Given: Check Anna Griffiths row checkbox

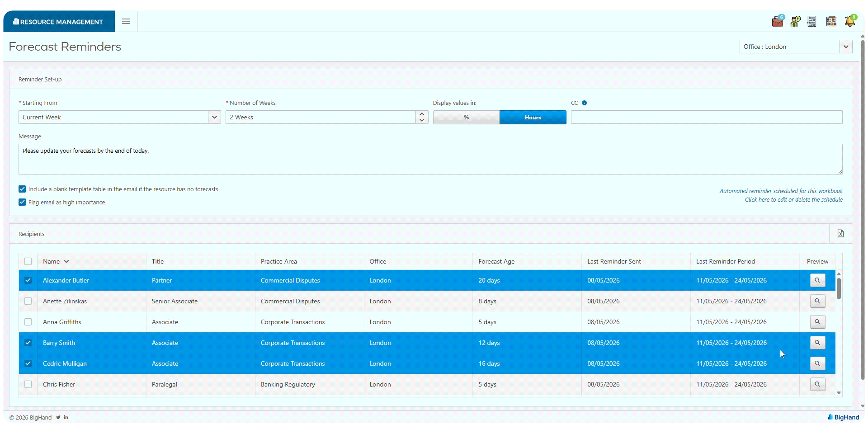Looking at the screenshot, I should (x=28, y=322).
